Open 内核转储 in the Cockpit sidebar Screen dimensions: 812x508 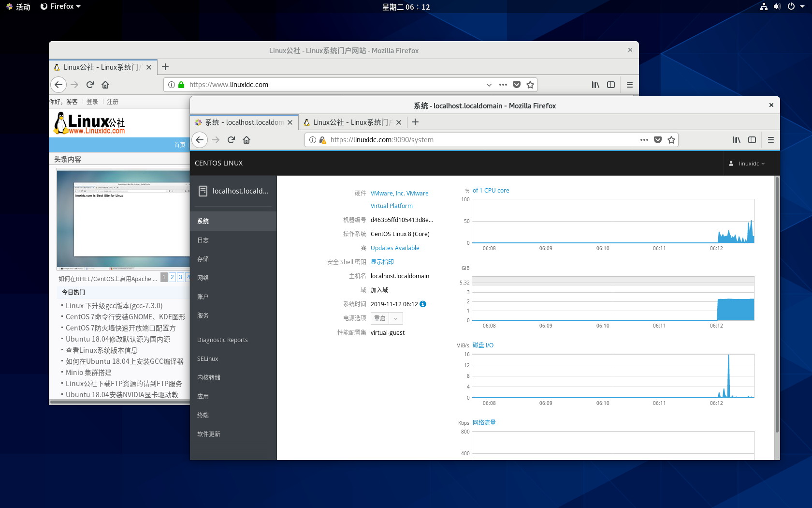(233, 377)
